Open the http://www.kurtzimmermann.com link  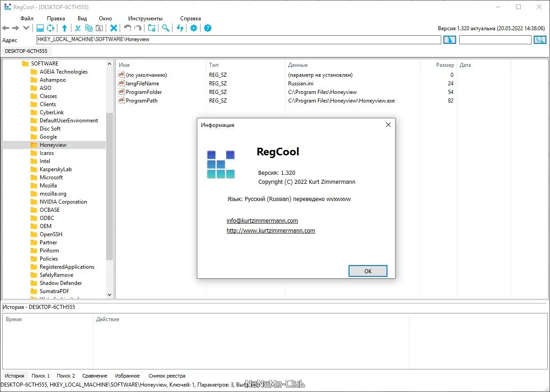tap(271, 230)
